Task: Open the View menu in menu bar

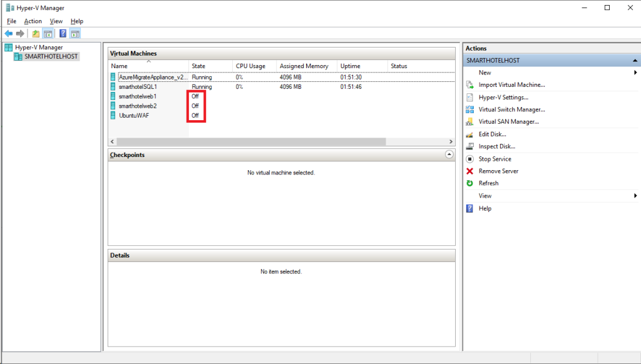Action: (56, 21)
